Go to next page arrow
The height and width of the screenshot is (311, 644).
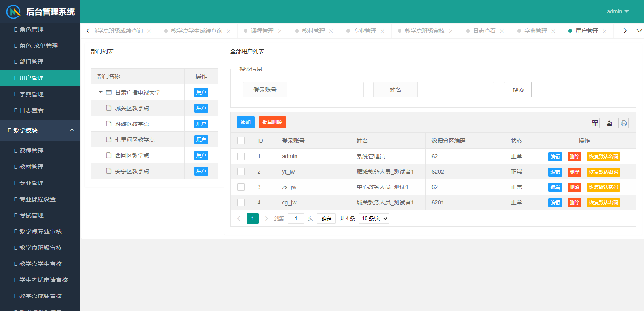click(266, 219)
